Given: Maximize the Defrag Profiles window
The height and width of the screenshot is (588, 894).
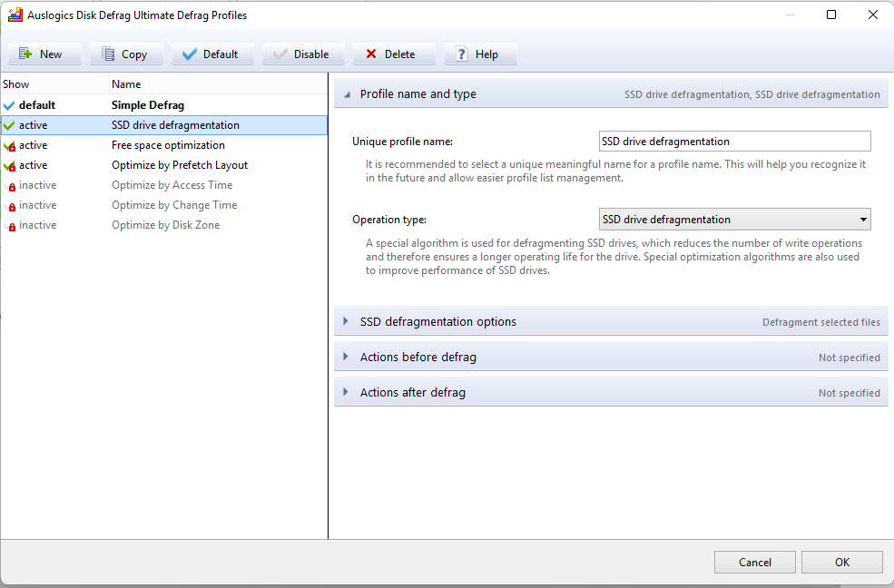Looking at the screenshot, I should tap(831, 15).
